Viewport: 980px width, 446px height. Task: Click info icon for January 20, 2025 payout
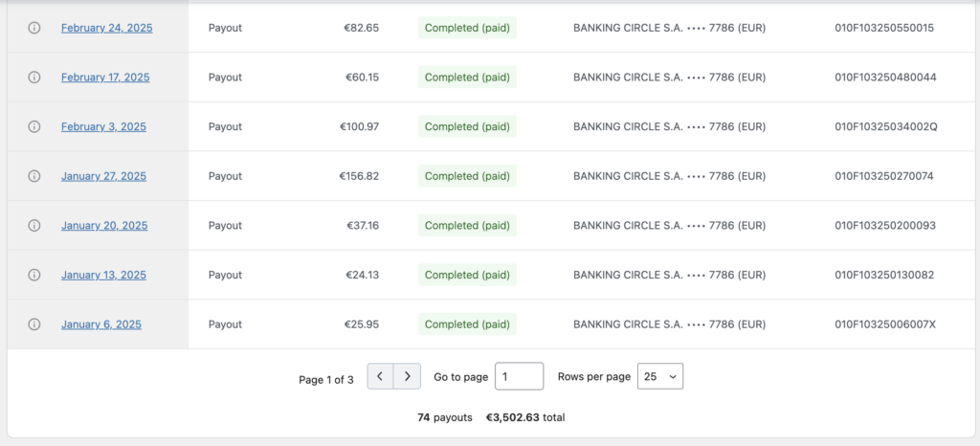pyautogui.click(x=34, y=226)
